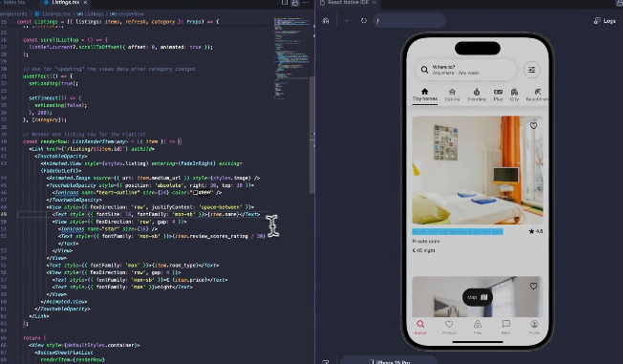Select the Play category
The height and width of the screenshot is (364, 623).
coord(498,96)
